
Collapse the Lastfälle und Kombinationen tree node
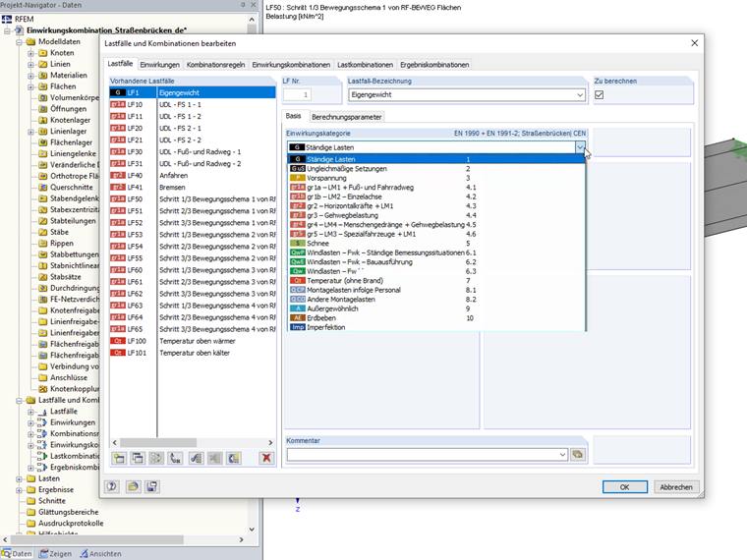[x=19, y=401]
